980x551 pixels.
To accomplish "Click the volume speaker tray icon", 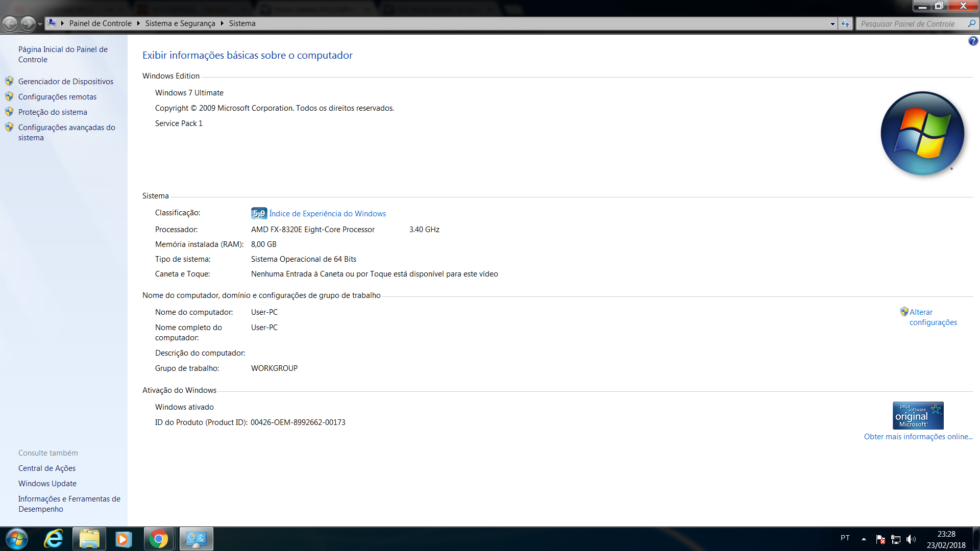I will 911,539.
